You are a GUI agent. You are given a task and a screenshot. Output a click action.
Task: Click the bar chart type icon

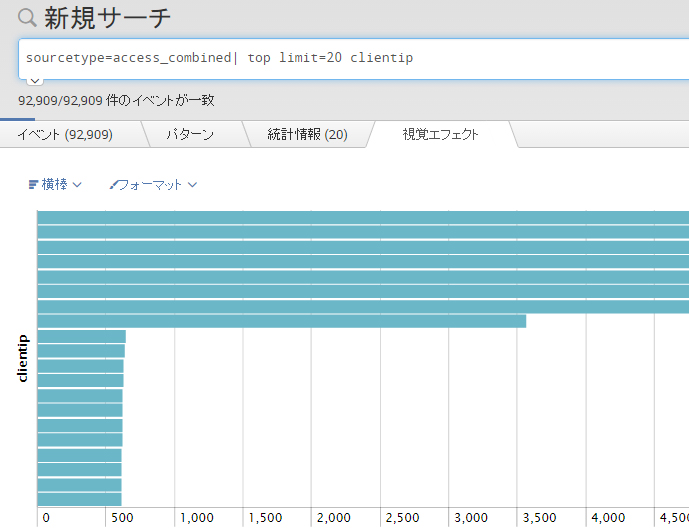click(x=33, y=184)
